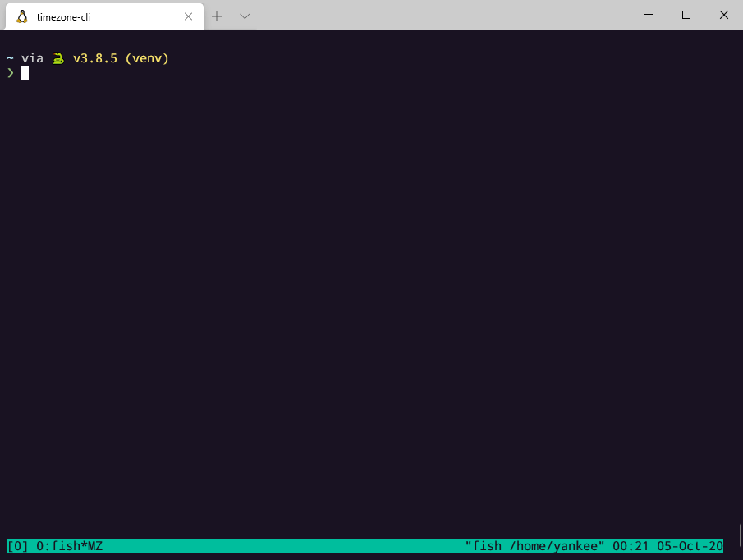This screenshot has width=743, height=560.
Task: Click the block cursor in the terminal
Action: pyautogui.click(x=25, y=73)
